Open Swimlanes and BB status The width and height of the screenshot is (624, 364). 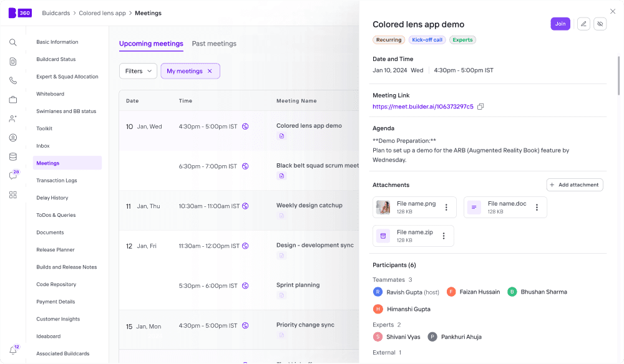[67, 112]
